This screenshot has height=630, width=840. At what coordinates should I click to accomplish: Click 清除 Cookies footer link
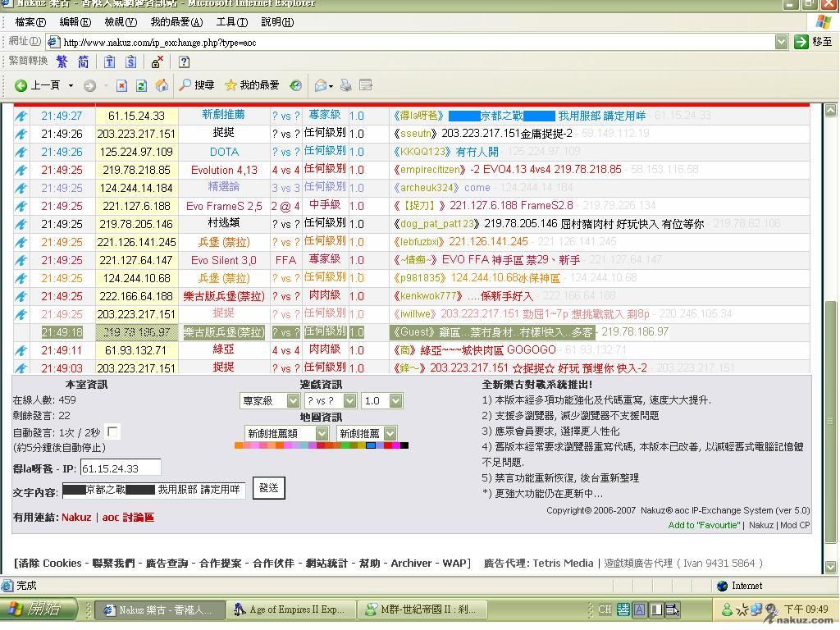(49, 564)
